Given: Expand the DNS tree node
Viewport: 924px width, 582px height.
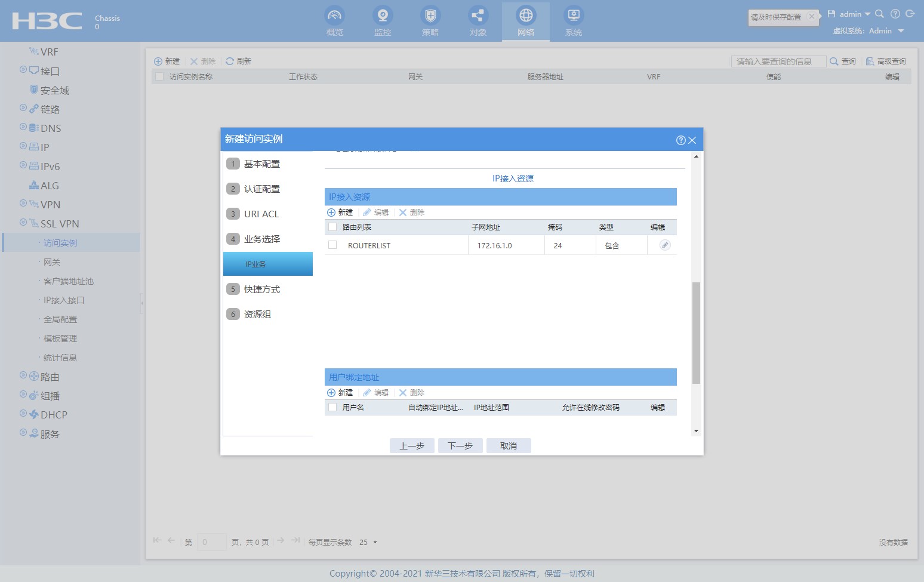Looking at the screenshot, I should click(x=23, y=127).
